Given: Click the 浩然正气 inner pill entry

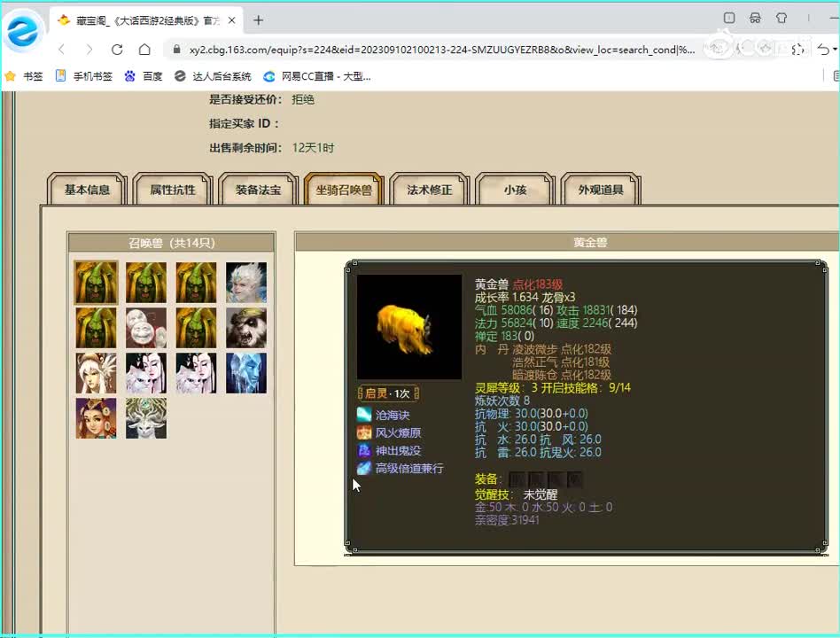Looking at the screenshot, I should coord(561,362).
